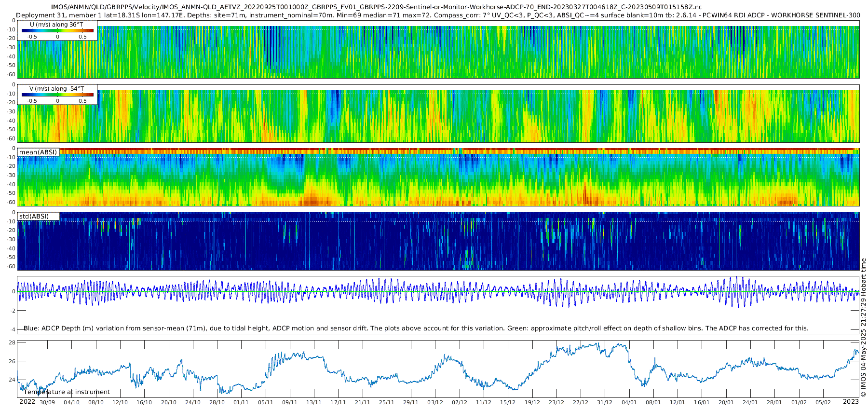Click the std(ABSI) panel label
The width and height of the screenshot is (868, 410).
coord(34,216)
